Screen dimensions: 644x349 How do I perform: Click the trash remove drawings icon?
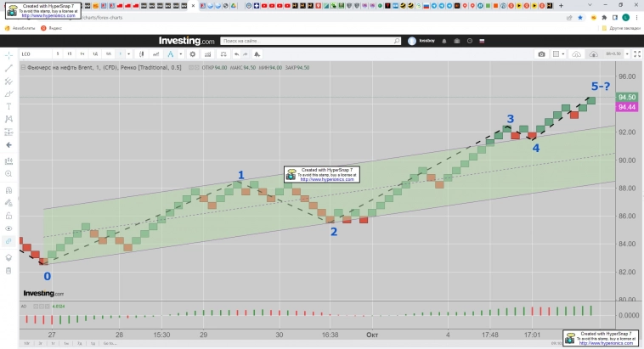8,271
